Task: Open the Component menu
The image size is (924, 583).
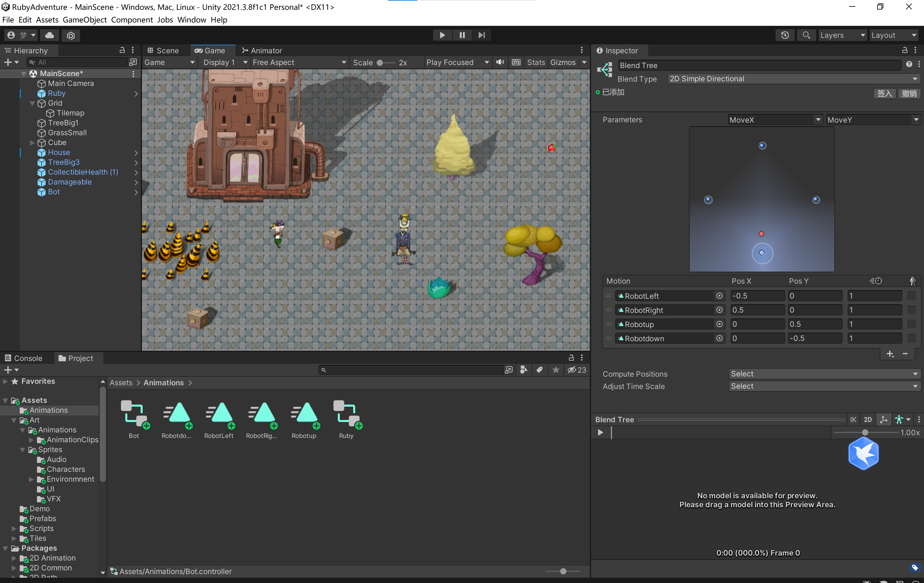Action: coord(132,20)
